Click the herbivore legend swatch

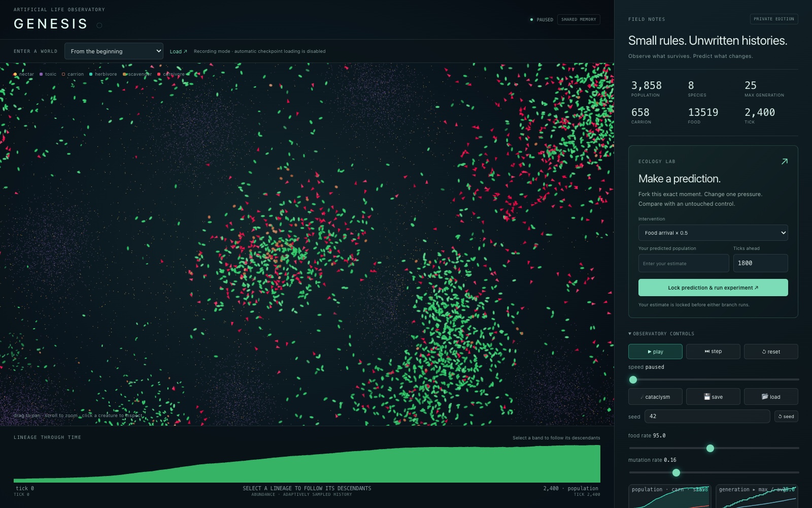click(91, 74)
